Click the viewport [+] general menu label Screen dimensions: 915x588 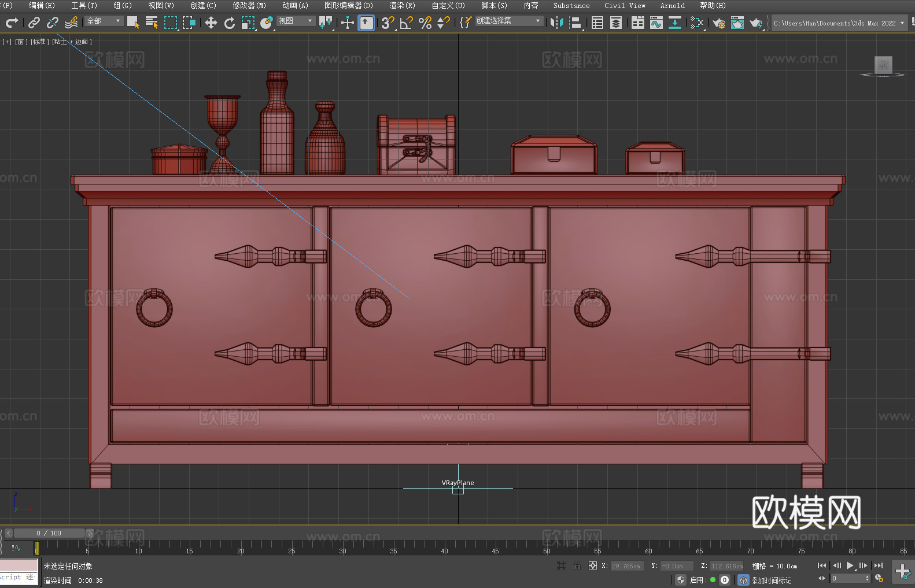pyautogui.click(x=7, y=42)
